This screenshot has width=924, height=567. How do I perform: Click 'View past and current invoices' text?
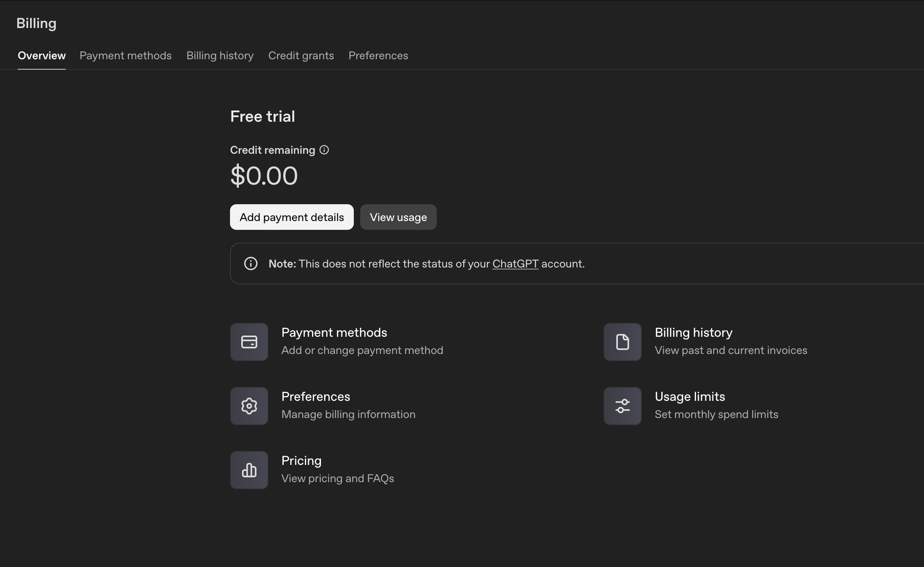(x=731, y=350)
